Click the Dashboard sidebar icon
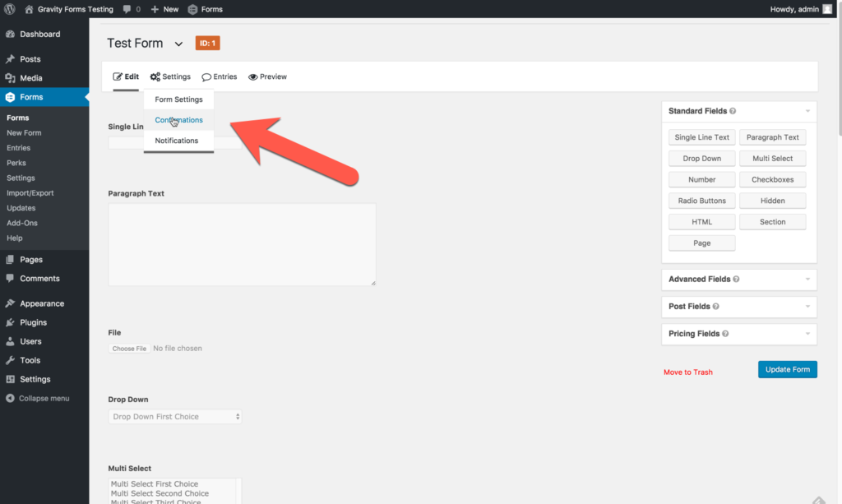This screenshot has height=504, width=842. (12, 34)
